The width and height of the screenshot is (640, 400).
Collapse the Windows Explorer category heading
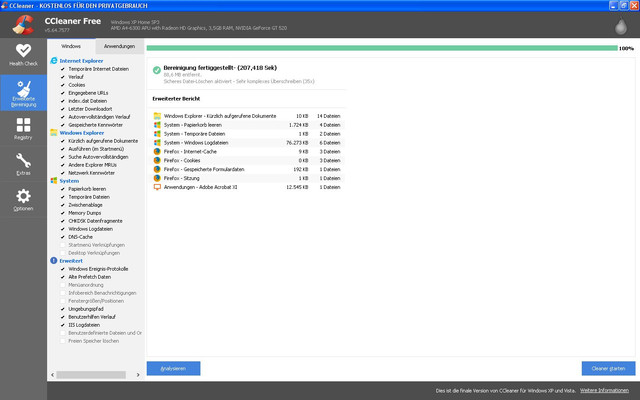pos(82,133)
